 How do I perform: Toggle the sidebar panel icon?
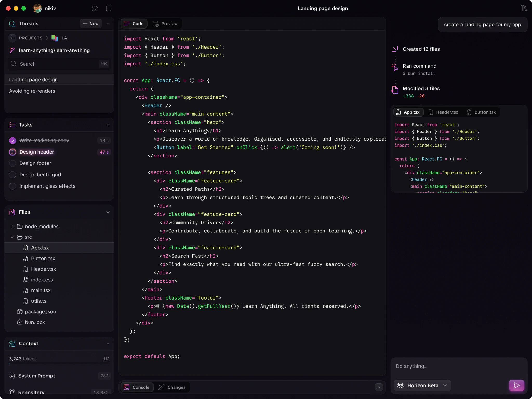point(109,8)
